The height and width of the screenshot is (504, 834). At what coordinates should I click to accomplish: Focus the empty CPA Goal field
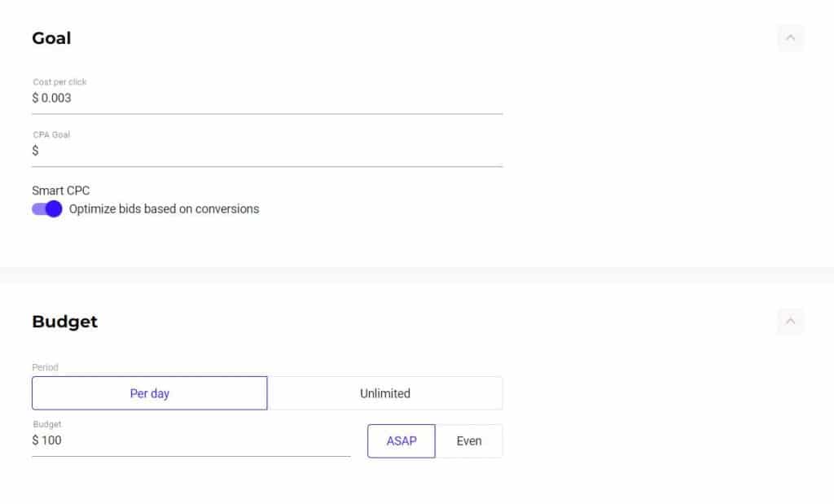point(269,151)
